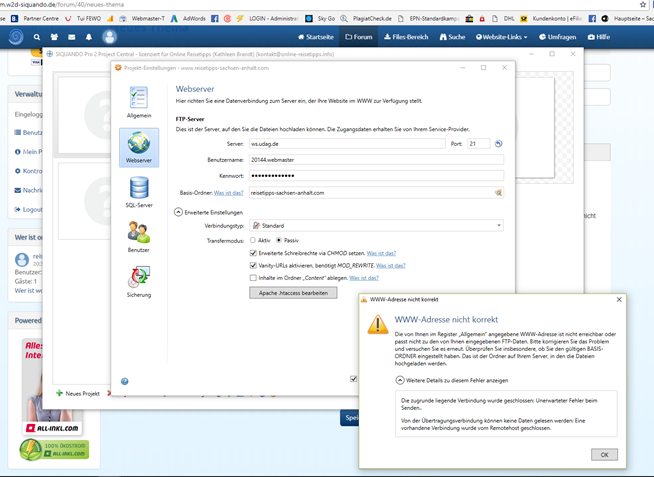Uncheck Erweiterte Schreibrechte via CHMOD setzen
Viewport: 654px width, 477px height.
pos(253,253)
